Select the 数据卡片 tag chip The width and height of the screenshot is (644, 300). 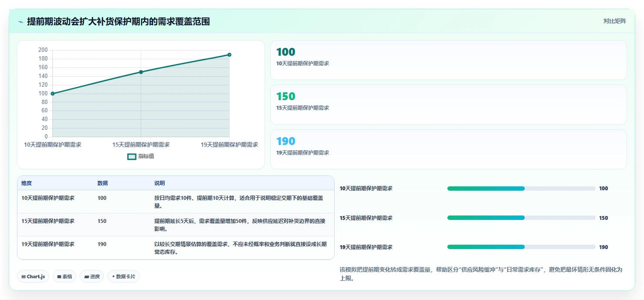(x=124, y=276)
